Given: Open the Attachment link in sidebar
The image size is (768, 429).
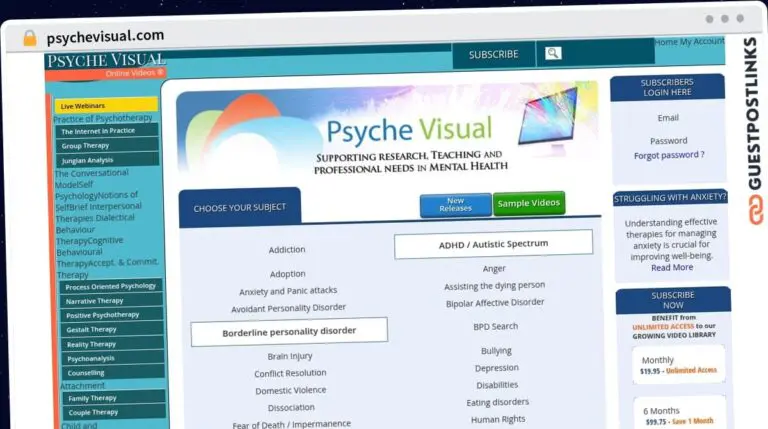Looking at the screenshot, I should point(82,385).
